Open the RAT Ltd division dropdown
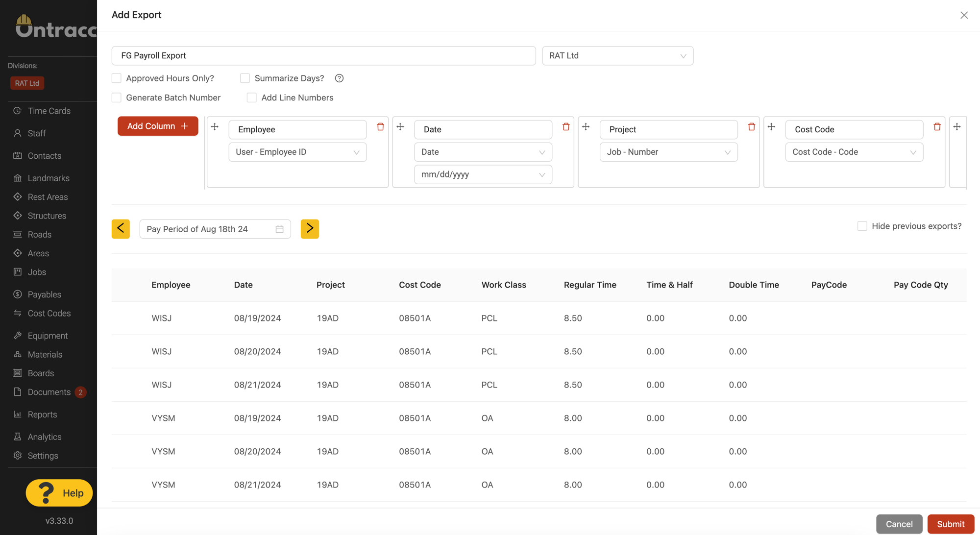 [x=617, y=56]
